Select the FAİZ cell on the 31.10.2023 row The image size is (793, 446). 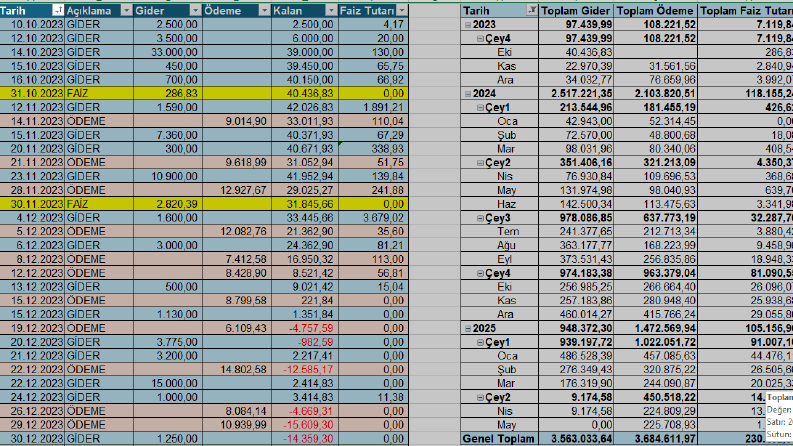(99, 94)
